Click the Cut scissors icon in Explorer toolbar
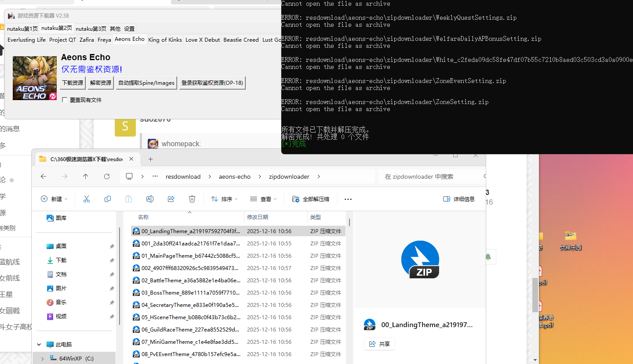This screenshot has width=633, height=364. 87,199
